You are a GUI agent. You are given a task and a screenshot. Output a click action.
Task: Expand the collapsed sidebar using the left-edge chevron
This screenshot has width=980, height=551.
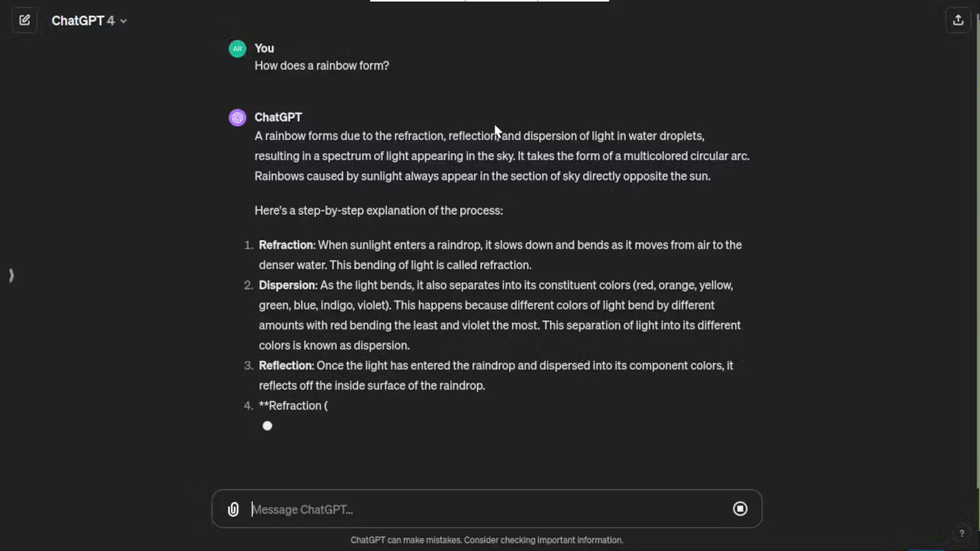click(x=11, y=275)
